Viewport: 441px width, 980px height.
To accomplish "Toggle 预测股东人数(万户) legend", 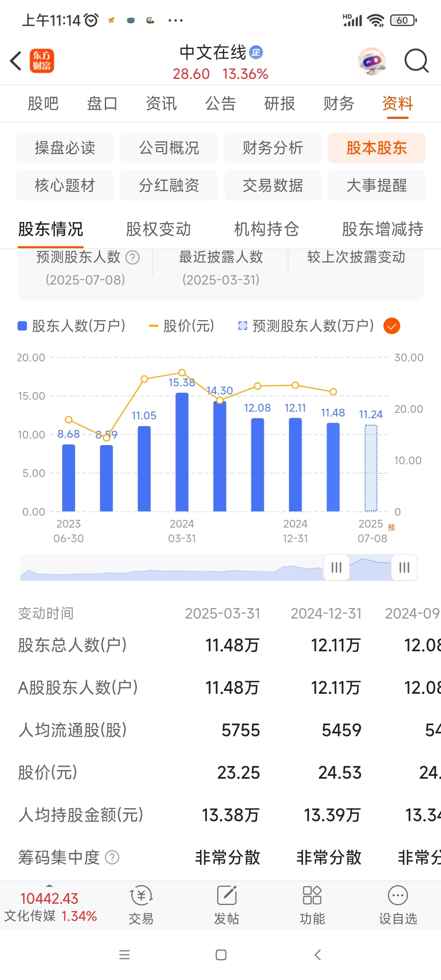I will click(x=306, y=326).
